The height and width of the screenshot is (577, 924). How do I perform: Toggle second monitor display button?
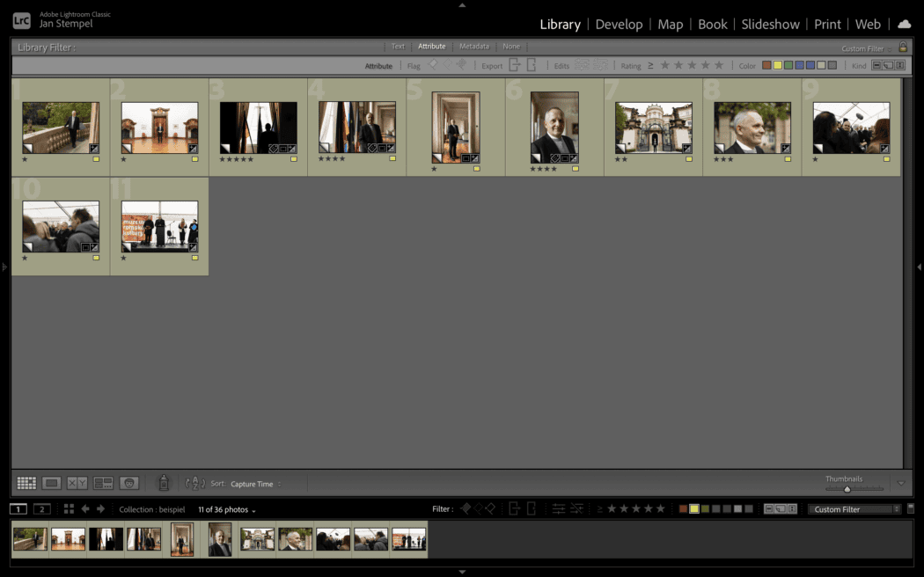pos(41,509)
